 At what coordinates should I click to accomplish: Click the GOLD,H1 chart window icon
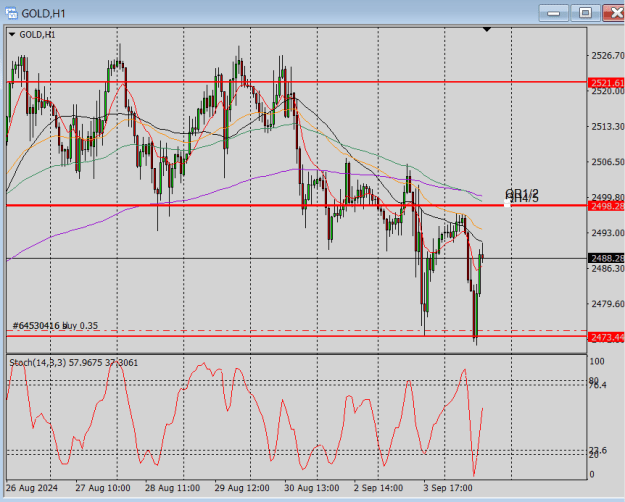[11, 13]
